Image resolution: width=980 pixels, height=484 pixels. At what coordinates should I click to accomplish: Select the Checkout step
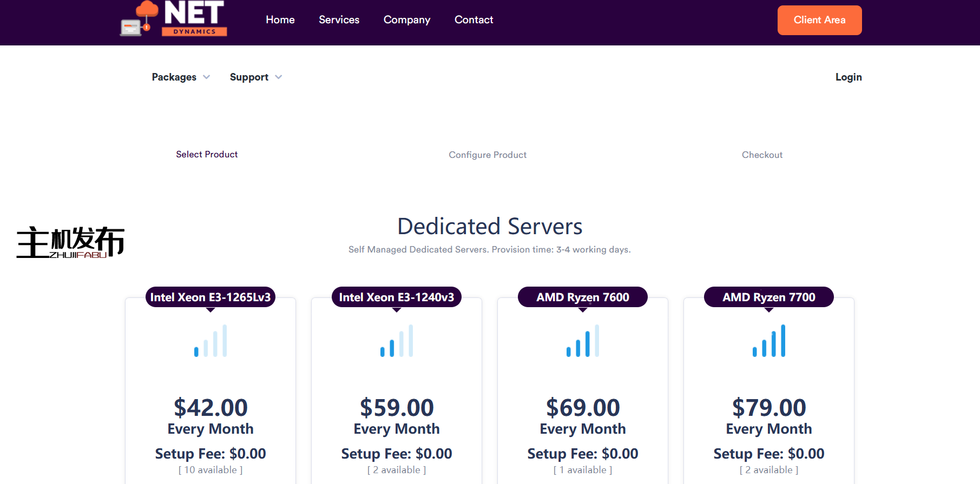tap(762, 155)
